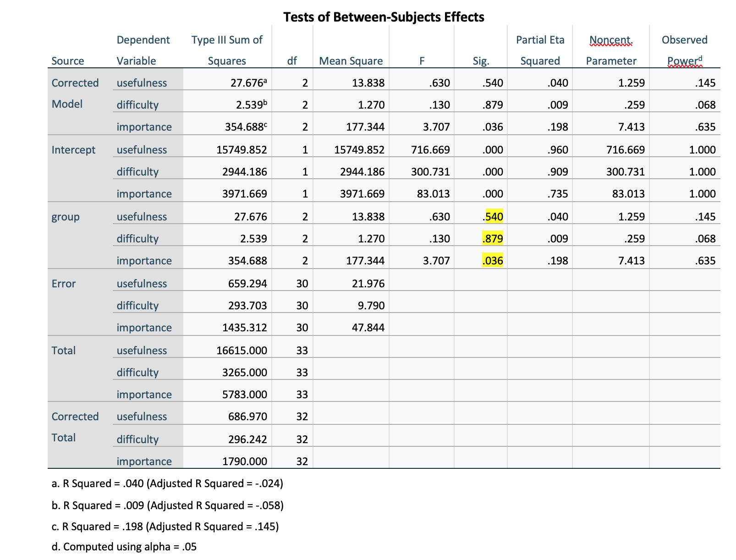This screenshot has width=736, height=560.
Task: Click highlighted Sig. value .036
Action: click(x=493, y=261)
